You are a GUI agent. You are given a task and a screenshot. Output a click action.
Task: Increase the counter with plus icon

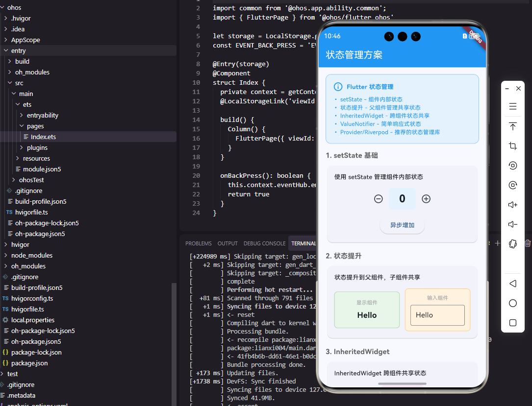[426, 199]
